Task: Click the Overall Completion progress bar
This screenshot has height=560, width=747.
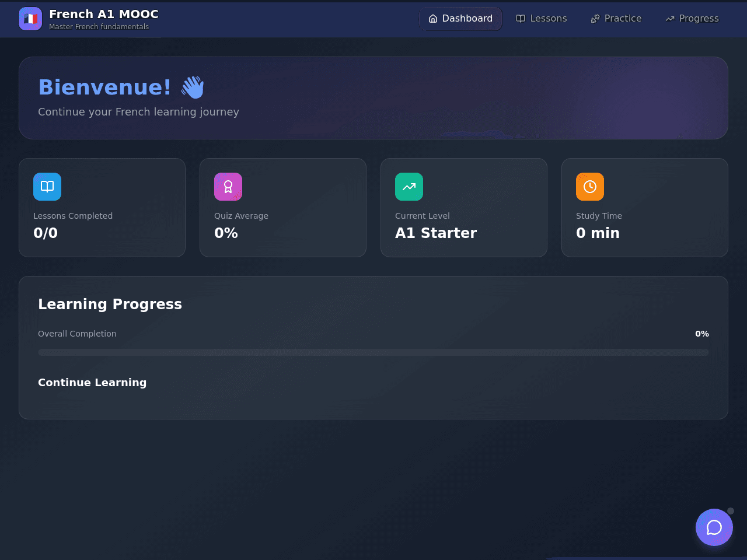Action: 373,352
